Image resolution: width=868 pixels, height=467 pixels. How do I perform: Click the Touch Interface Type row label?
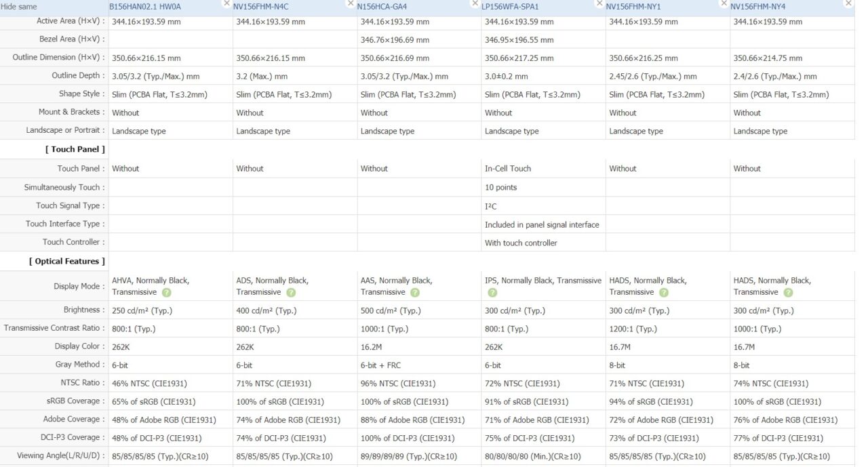[x=65, y=224]
